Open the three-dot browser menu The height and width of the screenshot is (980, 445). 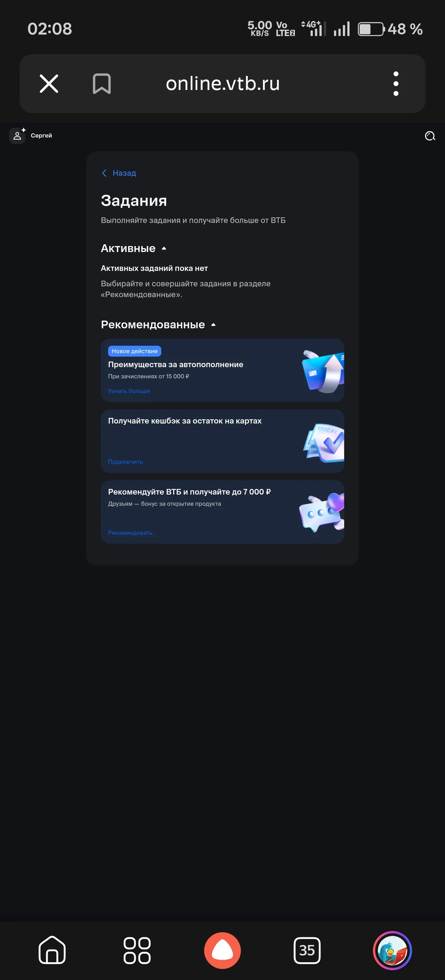click(x=396, y=84)
